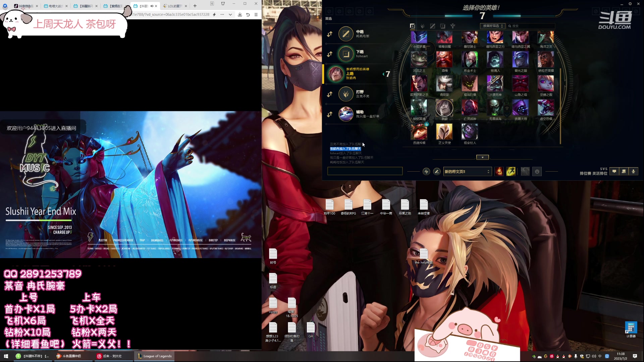Filter champions by support role icon
Image resolution: width=644 pixels, height=362 pixels.
(453, 26)
